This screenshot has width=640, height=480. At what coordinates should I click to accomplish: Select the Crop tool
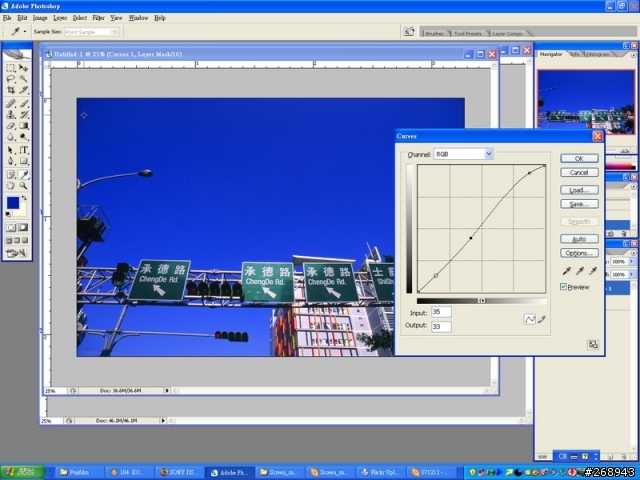pyautogui.click(x=11, y=90)
